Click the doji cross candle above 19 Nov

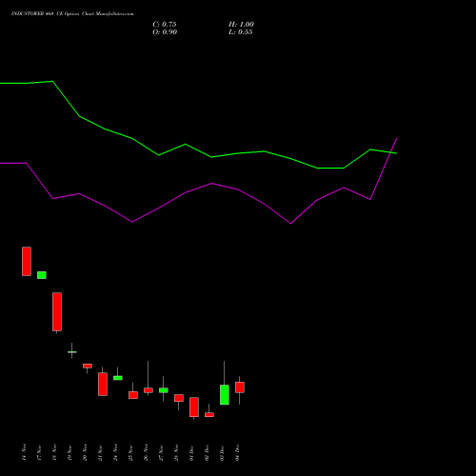pos(72,351)
